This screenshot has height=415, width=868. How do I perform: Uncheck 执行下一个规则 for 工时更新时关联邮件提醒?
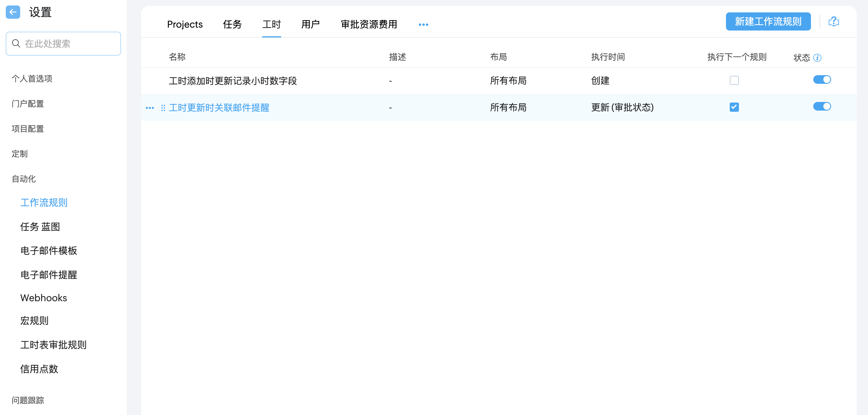click(734, 107)
